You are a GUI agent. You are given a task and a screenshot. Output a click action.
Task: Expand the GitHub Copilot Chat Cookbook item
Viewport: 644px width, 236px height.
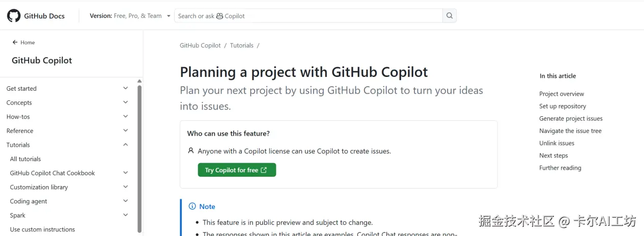click(x=126, y=173)
